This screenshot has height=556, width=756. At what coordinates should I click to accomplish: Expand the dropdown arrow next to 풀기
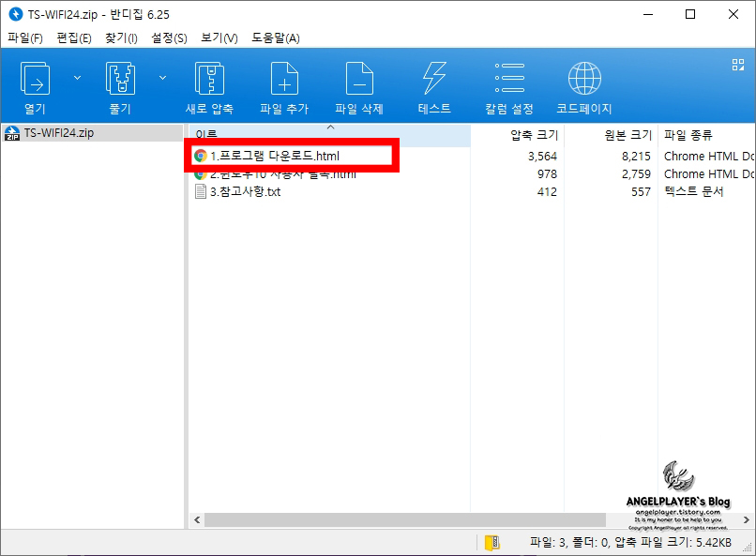coord(163,78)
